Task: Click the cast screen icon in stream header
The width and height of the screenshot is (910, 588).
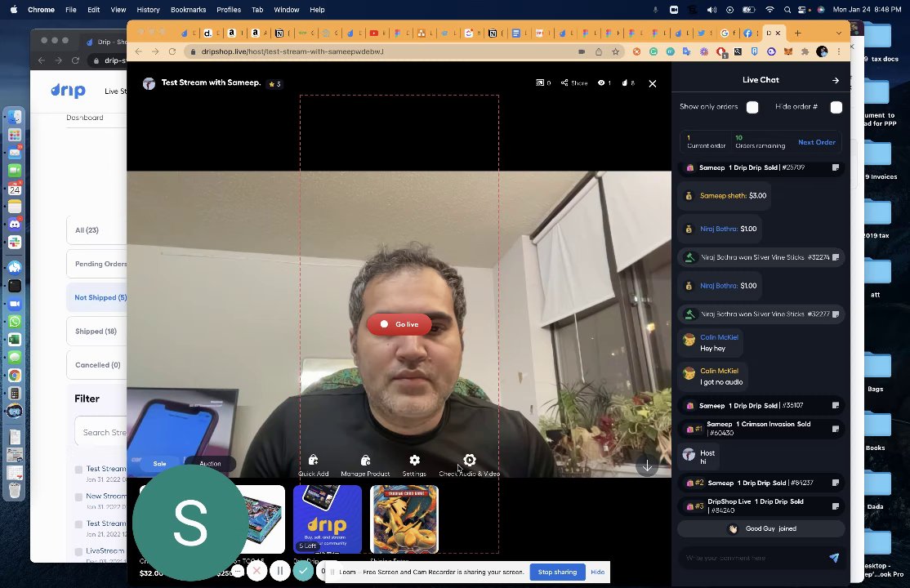Action: tap(540, 83)
